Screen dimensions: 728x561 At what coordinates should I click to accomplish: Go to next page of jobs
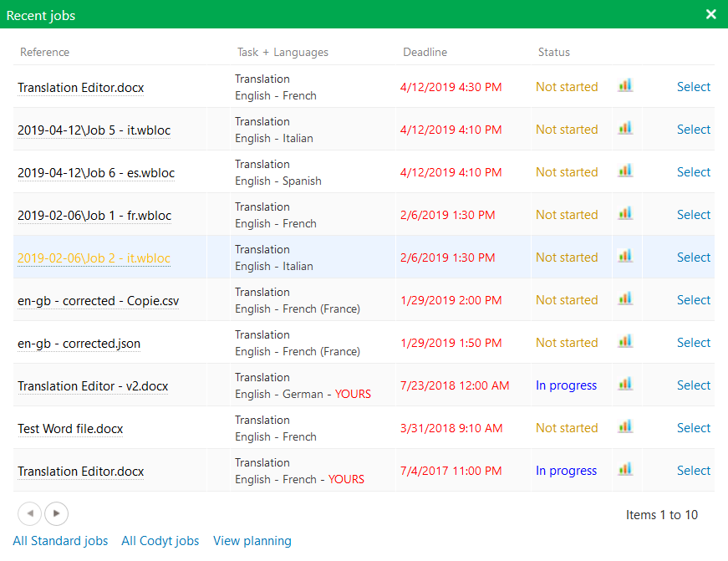57,513
